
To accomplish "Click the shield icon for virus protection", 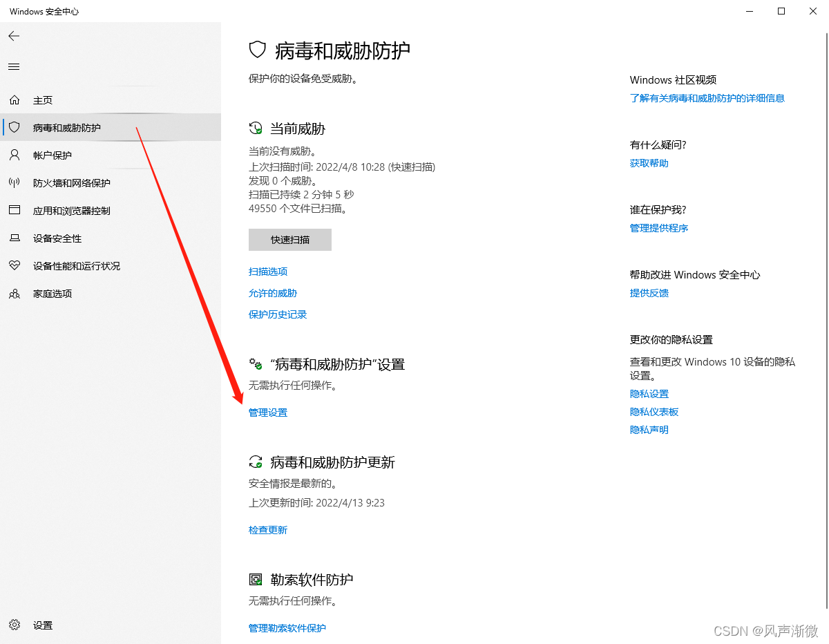I will (15, 128).
